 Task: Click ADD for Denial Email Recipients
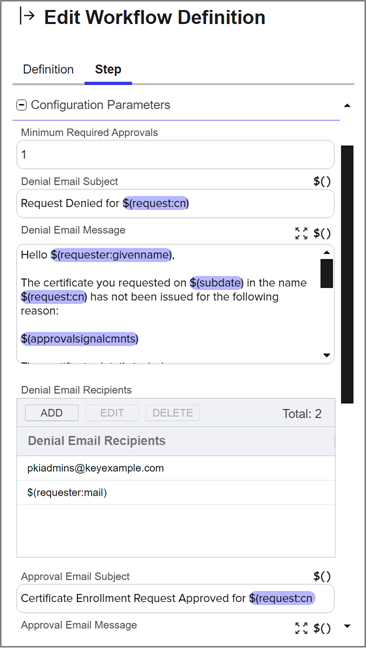pos(52,413)
